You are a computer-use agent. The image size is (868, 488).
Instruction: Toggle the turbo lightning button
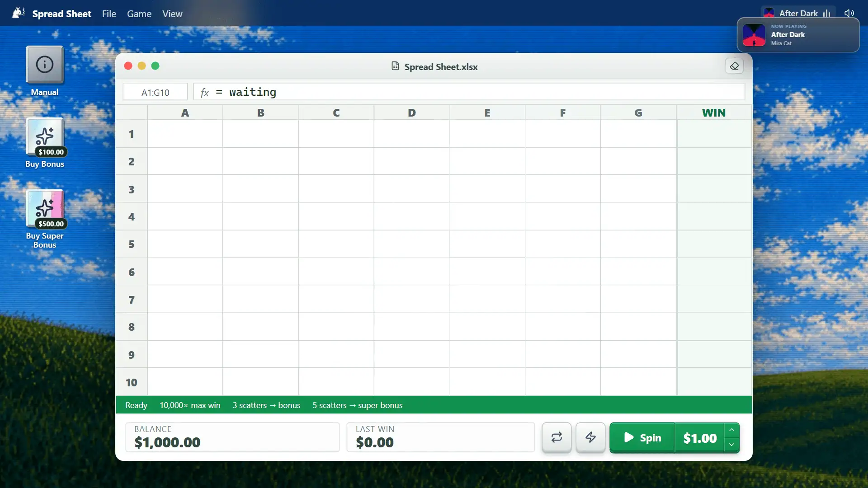(590, 437)
